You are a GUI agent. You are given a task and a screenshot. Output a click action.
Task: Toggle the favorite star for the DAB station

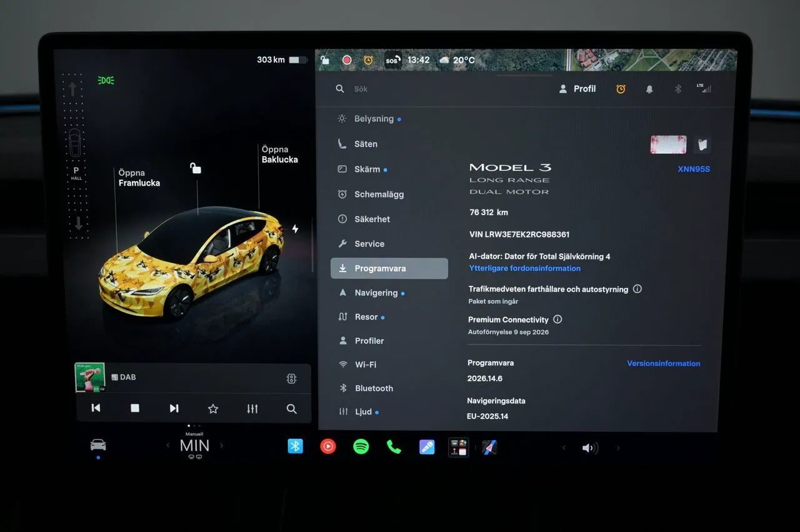(213, 409)
